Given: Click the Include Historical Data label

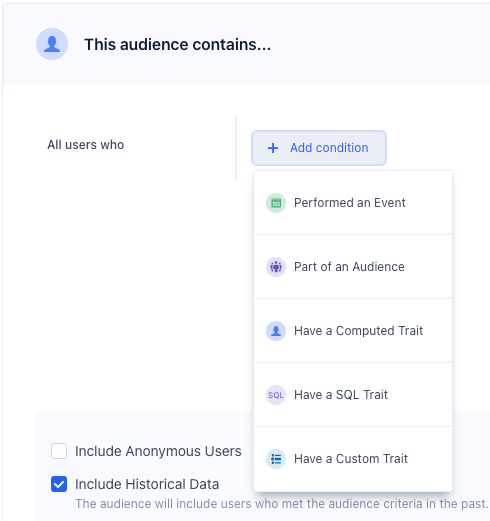Looking at the screenshot, I should [147, 484].
